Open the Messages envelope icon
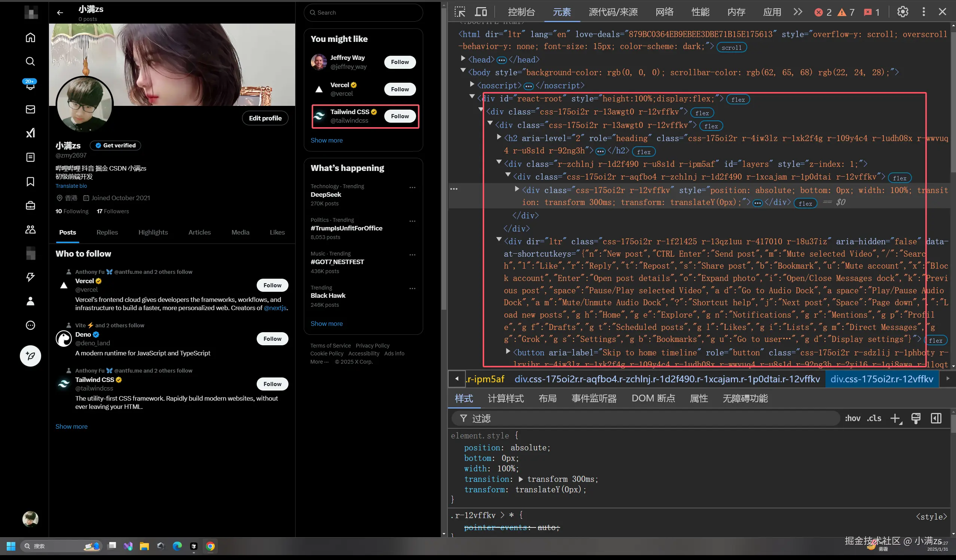This screenshot has height=560, width=956. [30, 109]
